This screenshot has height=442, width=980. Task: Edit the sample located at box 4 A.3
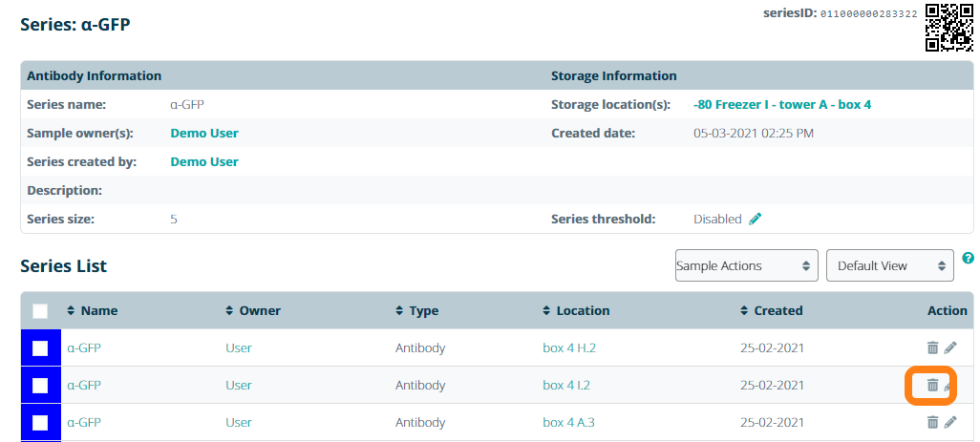(x=950, y=422)
